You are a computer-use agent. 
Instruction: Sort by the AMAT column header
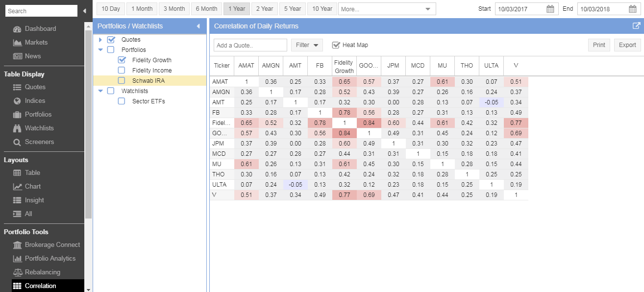[247, 66]
